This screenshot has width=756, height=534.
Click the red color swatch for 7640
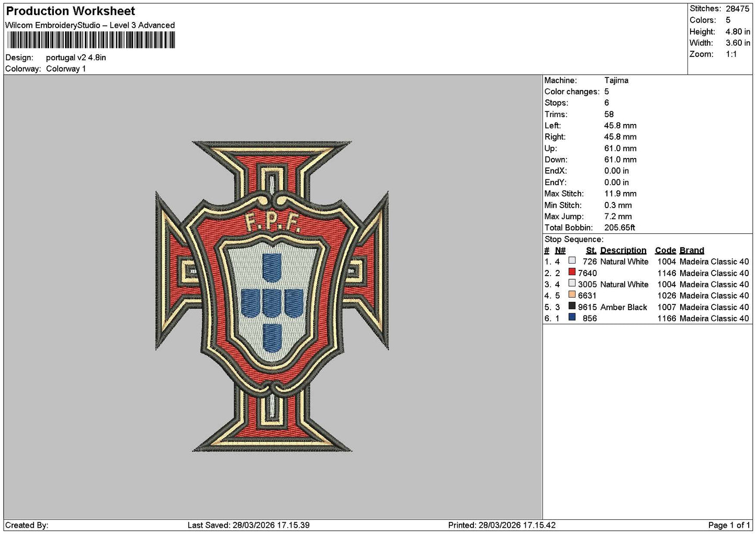point(572,272)
